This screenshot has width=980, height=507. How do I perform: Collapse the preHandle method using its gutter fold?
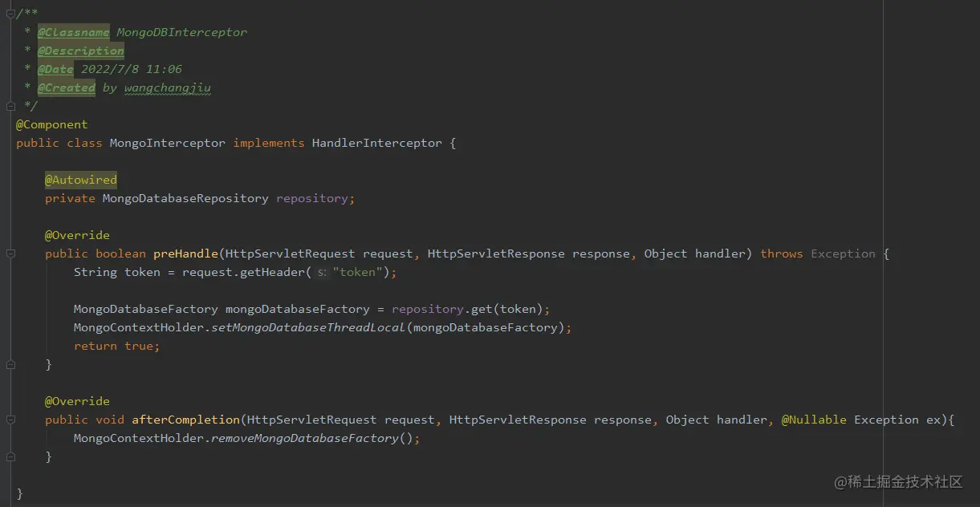(x=10, y=253)
